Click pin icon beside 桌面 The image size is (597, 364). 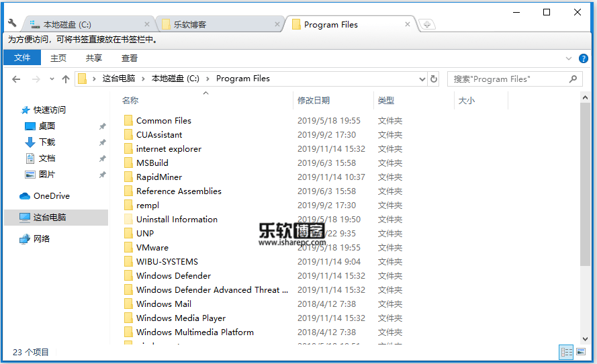[x=103, y=126]
